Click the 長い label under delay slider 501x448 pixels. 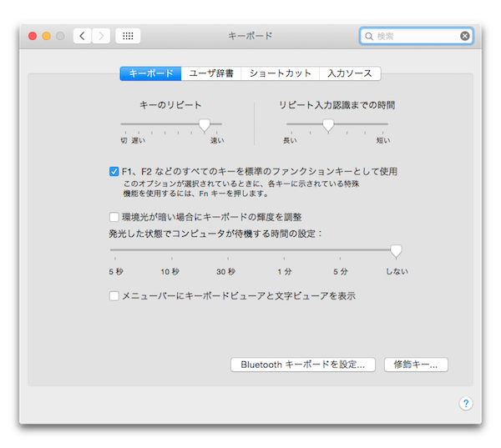click(x=290, y=140)
